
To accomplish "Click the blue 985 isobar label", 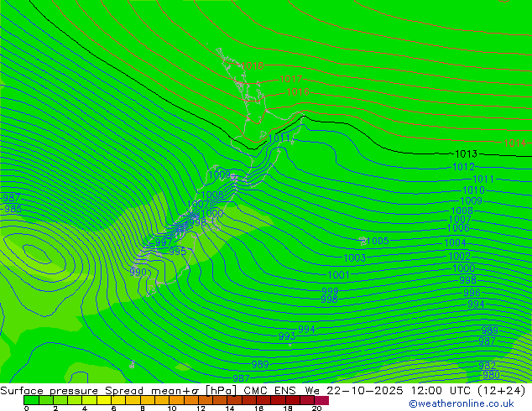I will pos(13,209).
